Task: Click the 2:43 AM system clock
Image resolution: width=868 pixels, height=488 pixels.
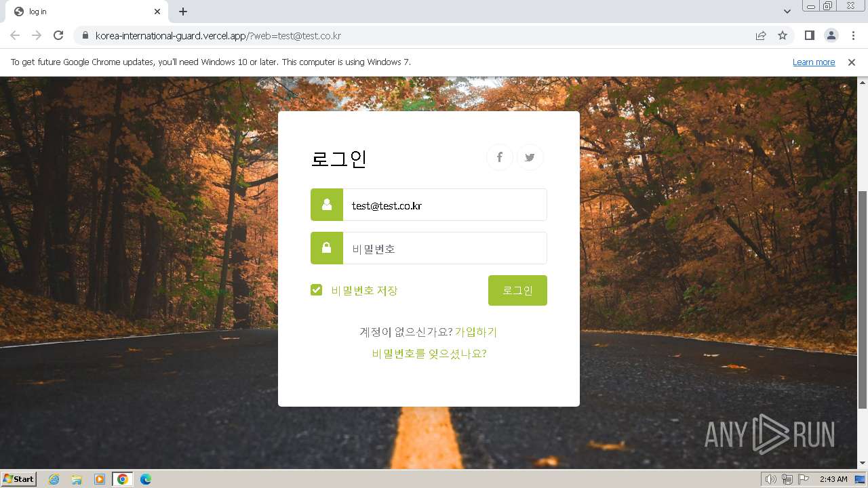Action: (x=833, y=479)
